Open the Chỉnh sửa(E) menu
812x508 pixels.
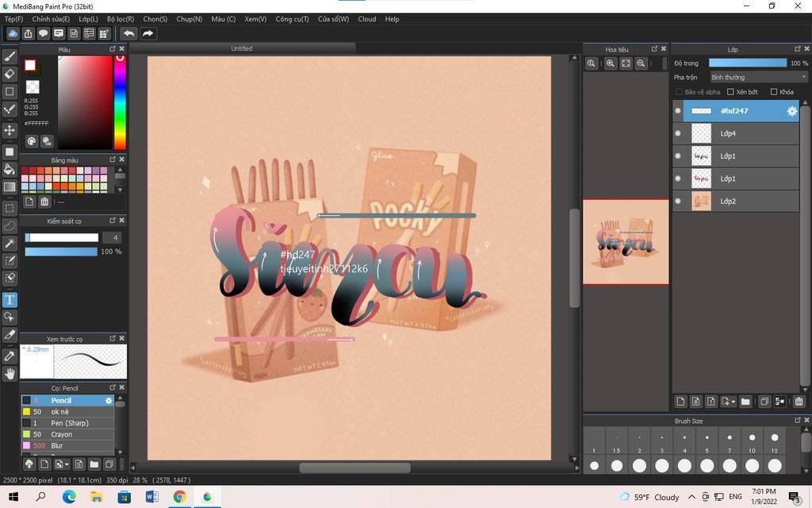pos(51,19)
